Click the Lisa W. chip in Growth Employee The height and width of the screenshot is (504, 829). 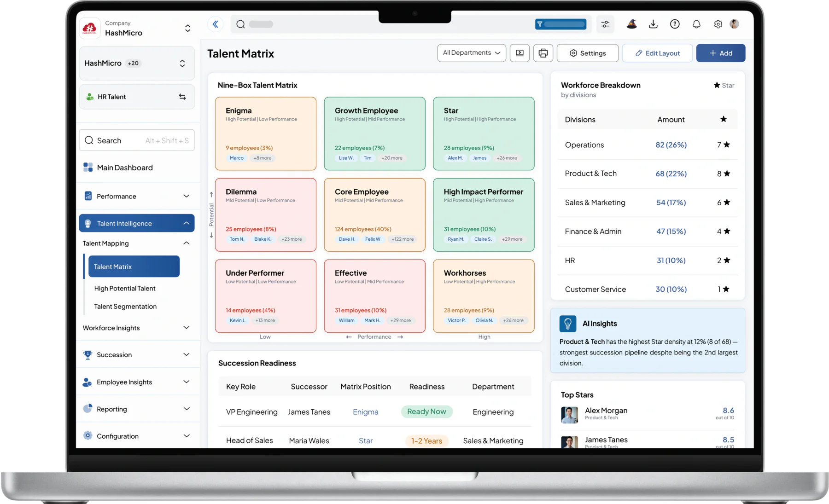pyautogui.click(x=346, y=158)
